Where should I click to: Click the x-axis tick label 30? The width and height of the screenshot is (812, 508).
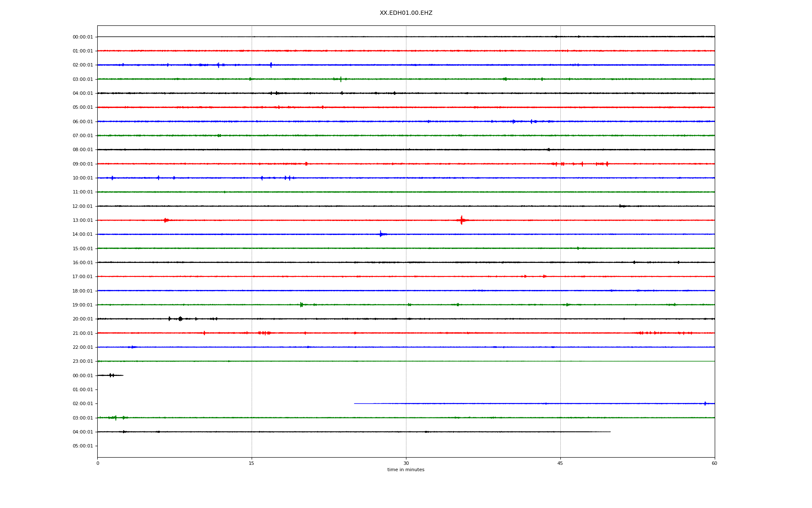click(406, 463)
